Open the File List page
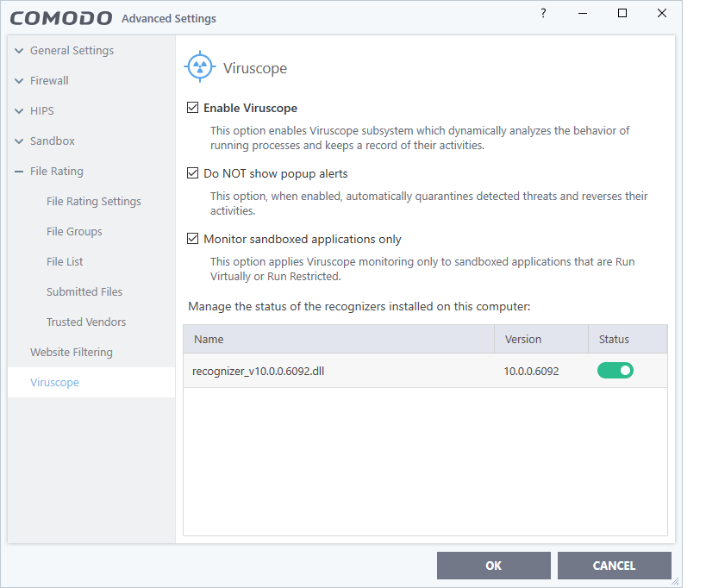 coord(65,262)
